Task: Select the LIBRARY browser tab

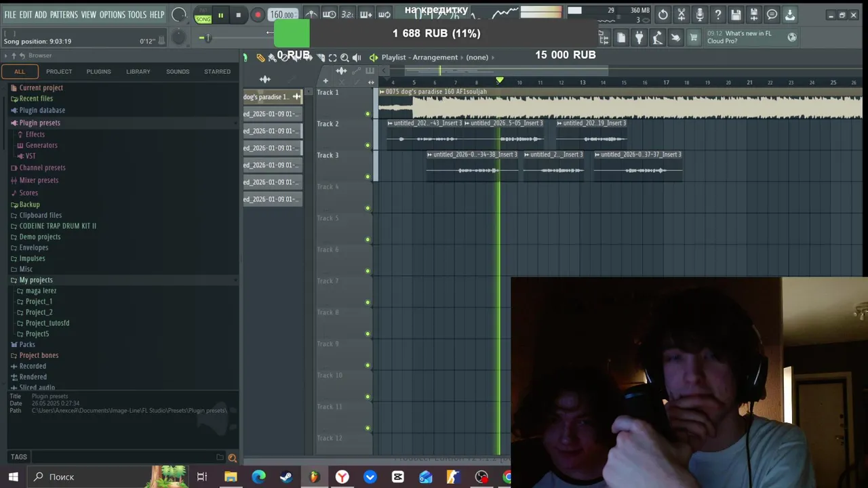Action: (138, 71)
